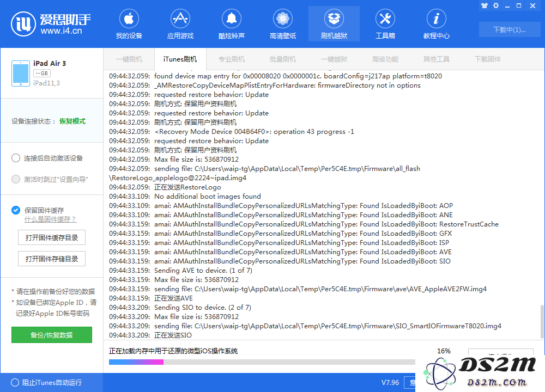Screen dimensions: 545x392
Task: Toggle 阻止iTunes自动运行 option
Action: [15, 382]
